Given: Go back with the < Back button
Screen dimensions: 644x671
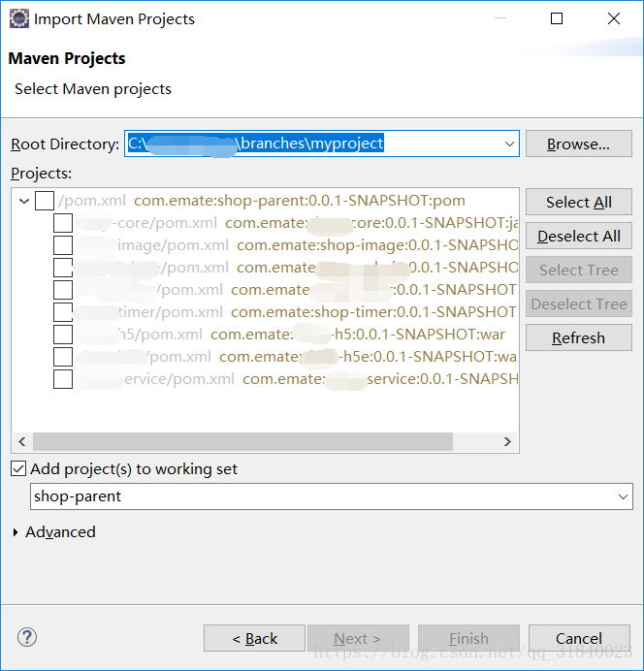Looking at the screenshot, I should [x=255, y=638].
